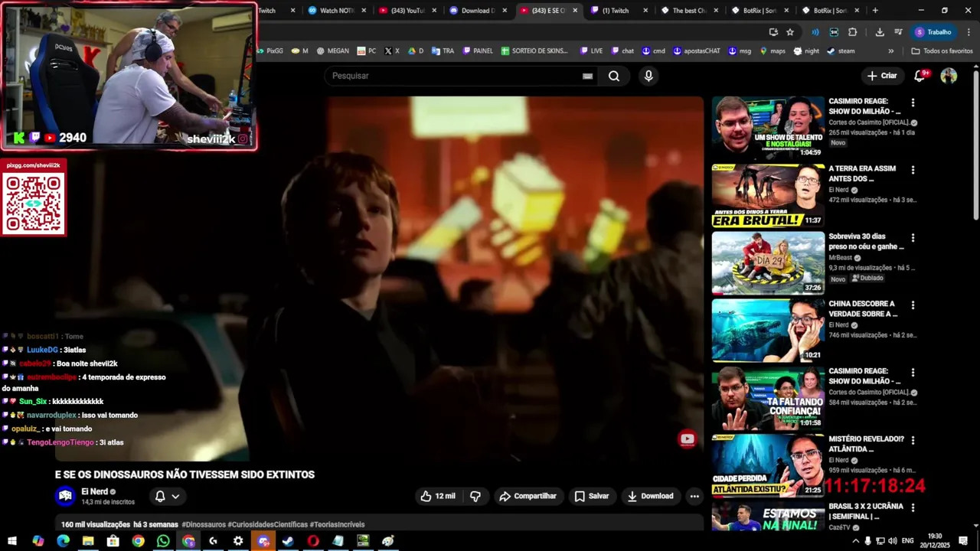Click the Salvar save button
The width and height of the screenshot is (980, 551).
click(x=592, y=496)
